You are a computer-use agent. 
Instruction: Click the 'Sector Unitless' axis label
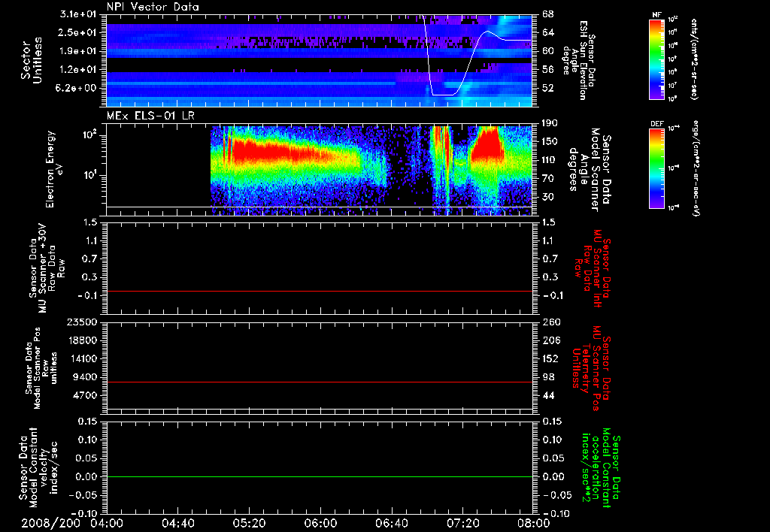pyautogui.click(x=31, y=60)
